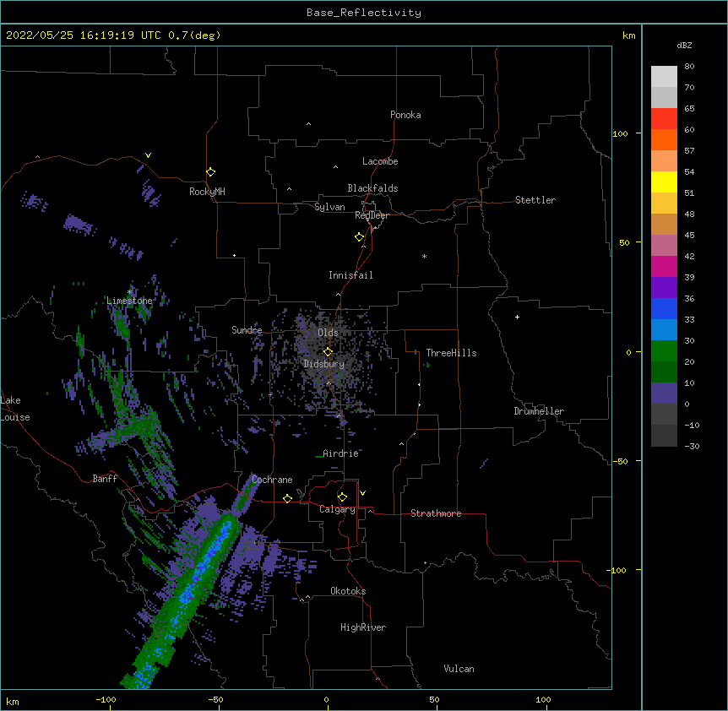Click the Banff map label

pos(105,479)
